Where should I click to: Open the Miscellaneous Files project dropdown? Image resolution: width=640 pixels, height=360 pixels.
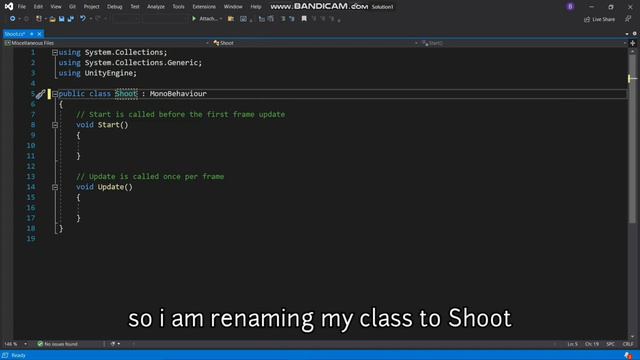[107, 43]
